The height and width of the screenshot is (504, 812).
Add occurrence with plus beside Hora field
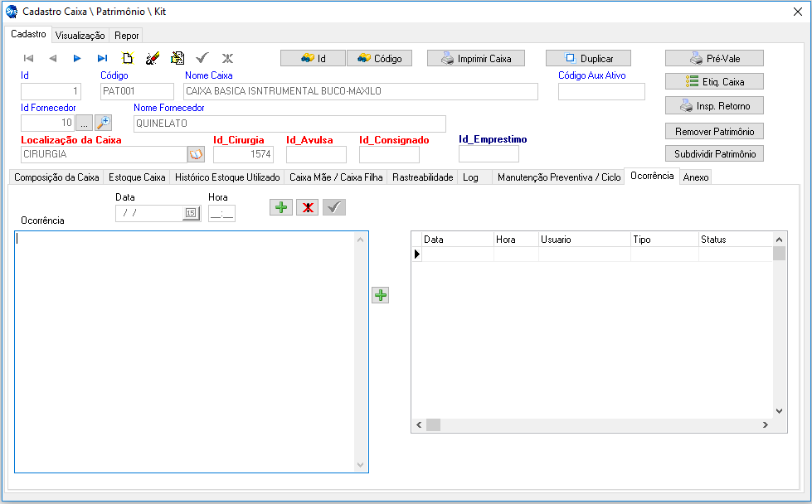click(282, 207)
